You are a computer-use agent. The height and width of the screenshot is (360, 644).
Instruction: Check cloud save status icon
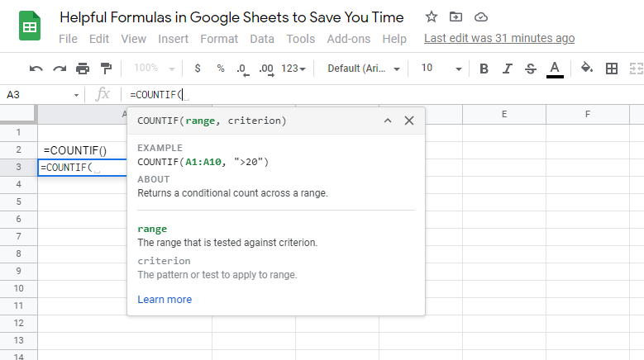481,17
